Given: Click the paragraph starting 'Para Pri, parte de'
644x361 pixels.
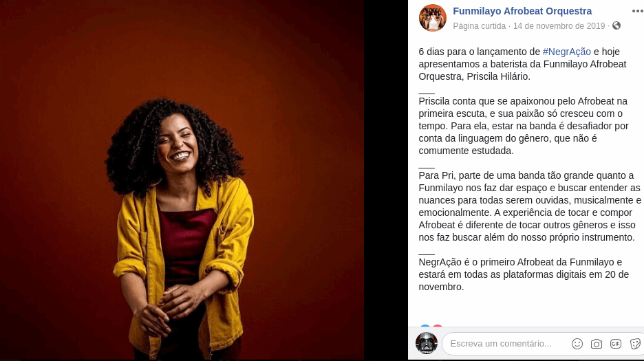Looking at the screenshot, I should coord(530,206).
